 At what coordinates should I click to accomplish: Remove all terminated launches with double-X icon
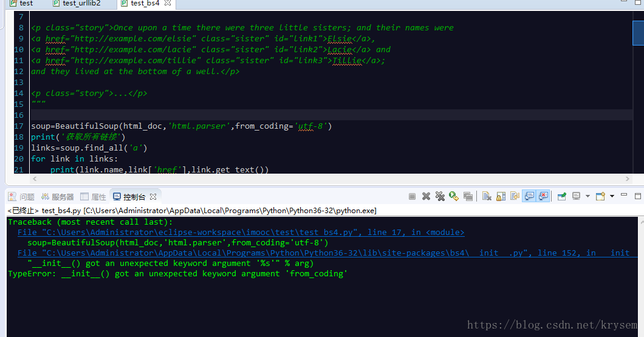click(440, 197)
